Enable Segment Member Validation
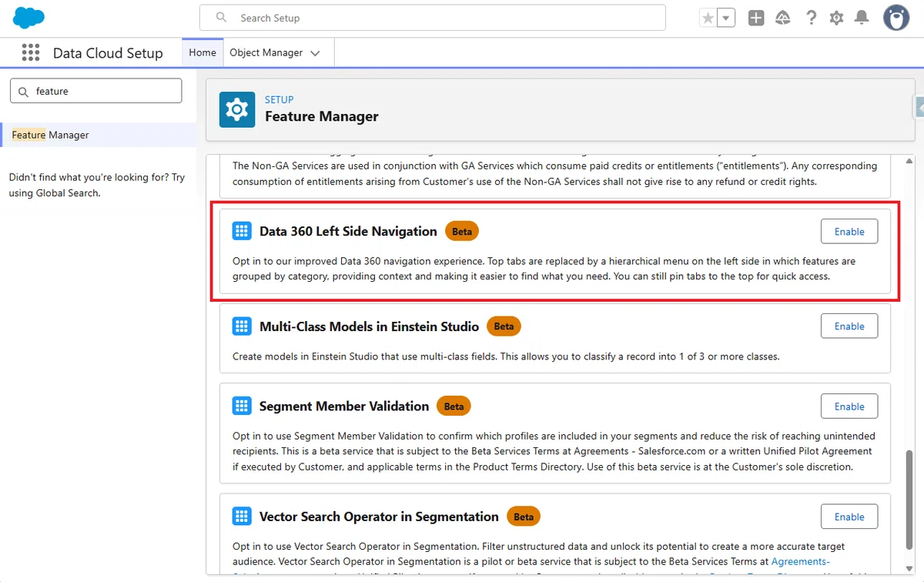 849,406
